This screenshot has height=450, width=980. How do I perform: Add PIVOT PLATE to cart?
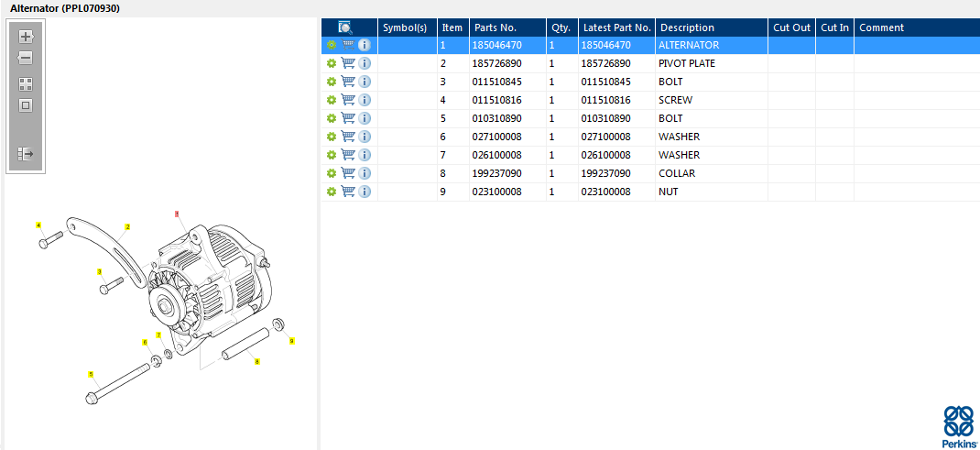[348, 63]
